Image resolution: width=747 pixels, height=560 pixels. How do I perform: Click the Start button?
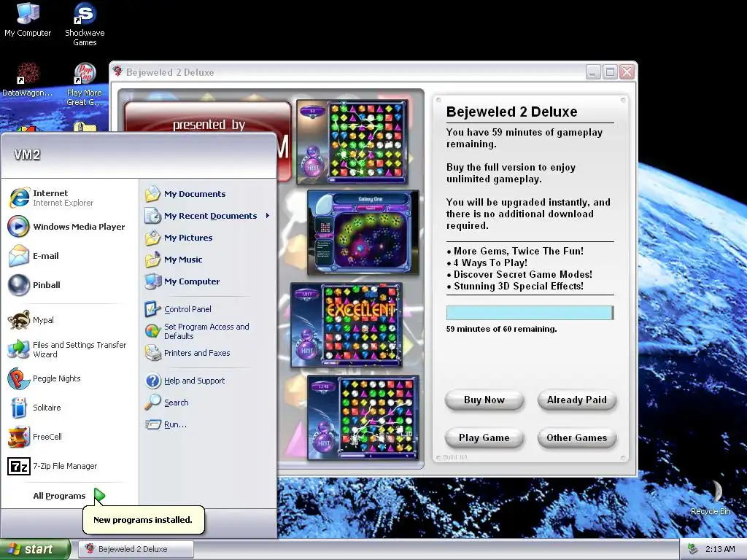tap(35, 549)
